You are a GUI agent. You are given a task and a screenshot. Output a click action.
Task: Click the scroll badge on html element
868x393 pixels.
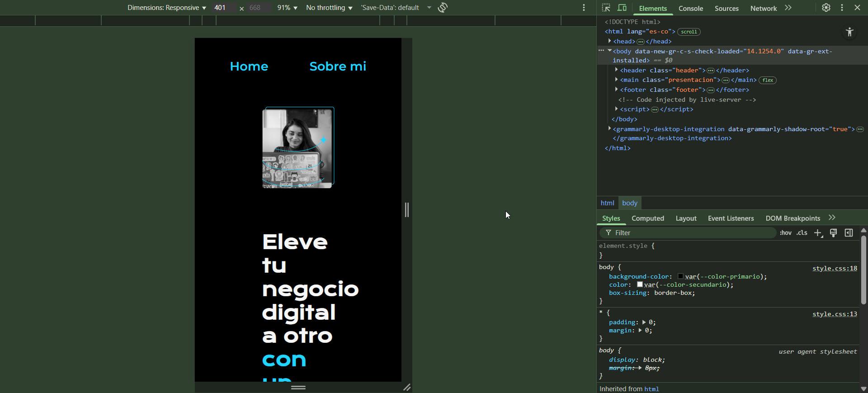click(x=689, y=32)
